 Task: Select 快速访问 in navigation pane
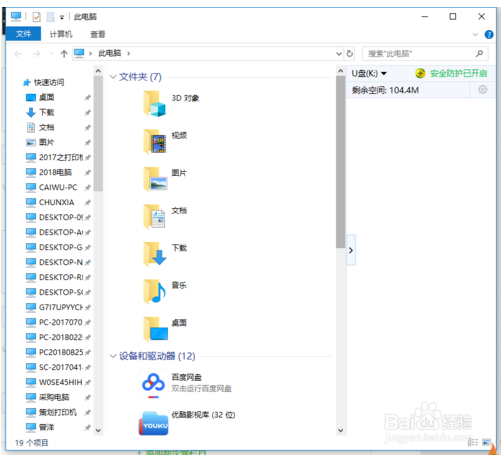point(44,82)
